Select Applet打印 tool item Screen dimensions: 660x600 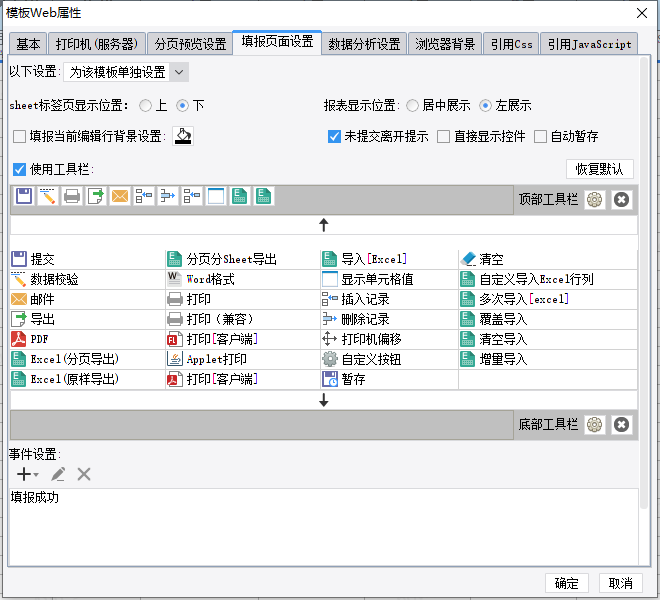pos(243,359)
